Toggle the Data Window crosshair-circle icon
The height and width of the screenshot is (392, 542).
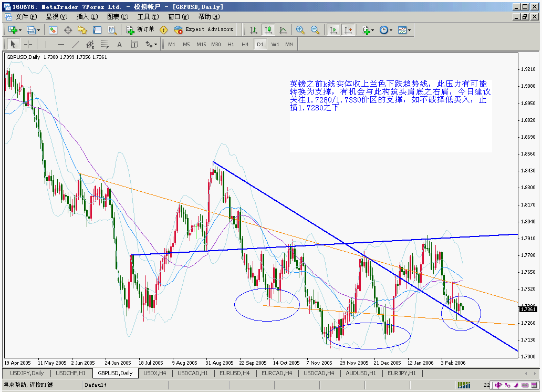tap(68, 30)
